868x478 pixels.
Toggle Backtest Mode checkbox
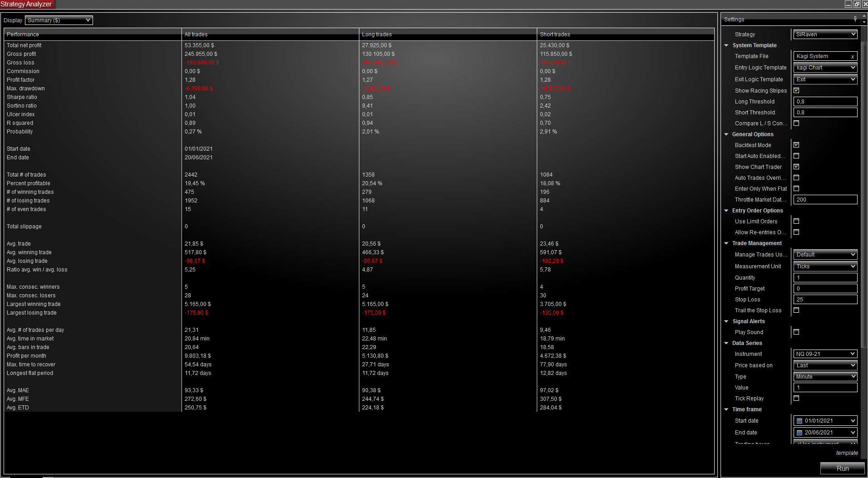pyautogui.click(x=796, y=145)
